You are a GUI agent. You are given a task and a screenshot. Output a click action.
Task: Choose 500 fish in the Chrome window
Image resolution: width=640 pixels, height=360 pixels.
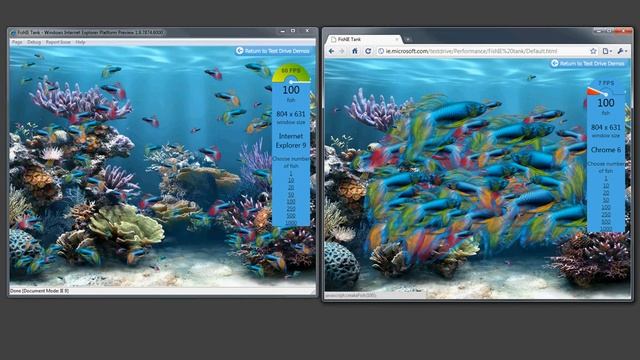tap(606, 222)
